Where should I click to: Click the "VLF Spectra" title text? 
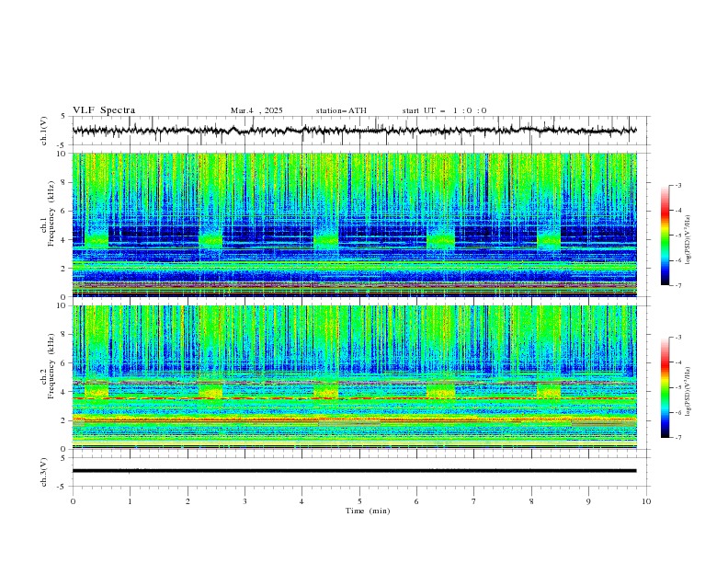tap(104, 110)
